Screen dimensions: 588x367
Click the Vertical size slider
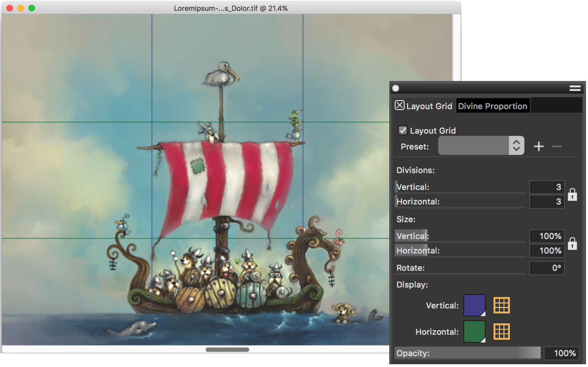(x=460, y=236)
